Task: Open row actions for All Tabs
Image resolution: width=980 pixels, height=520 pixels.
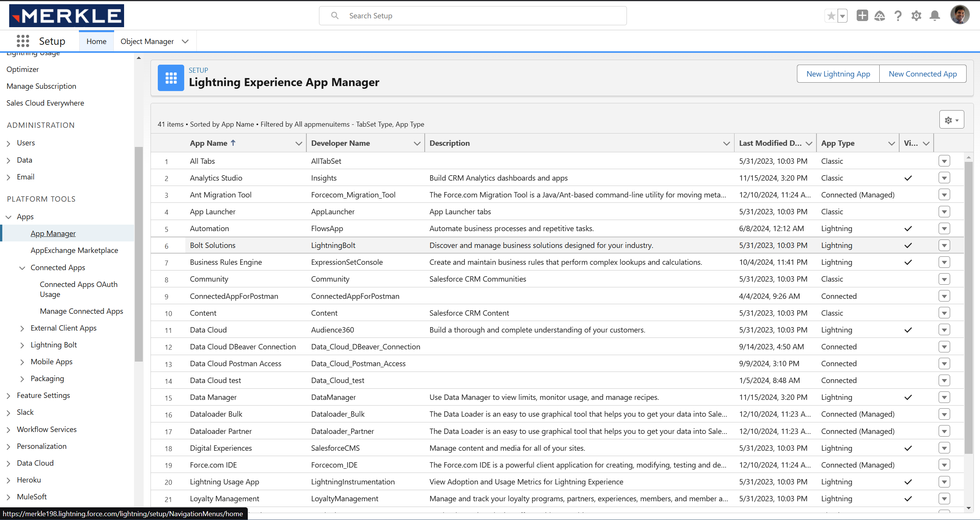Action: (944, 161)
